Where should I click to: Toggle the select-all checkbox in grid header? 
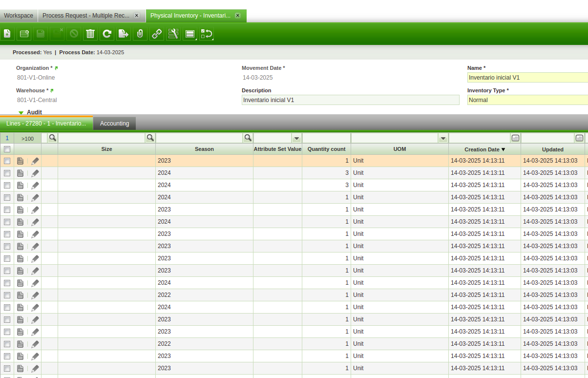[7, 149]
